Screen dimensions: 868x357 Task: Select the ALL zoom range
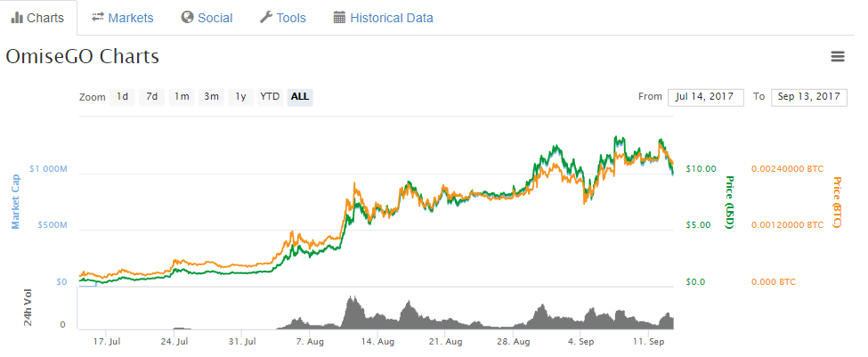click(300, 96)
